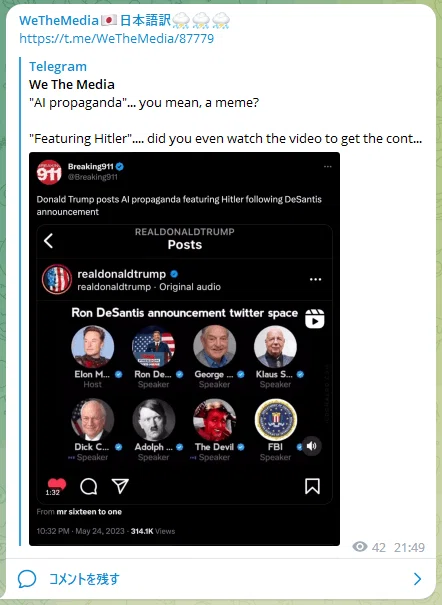Expand comments with the right chevron
Viewport: 442px width, 605px height.
[x=417, y=579]
